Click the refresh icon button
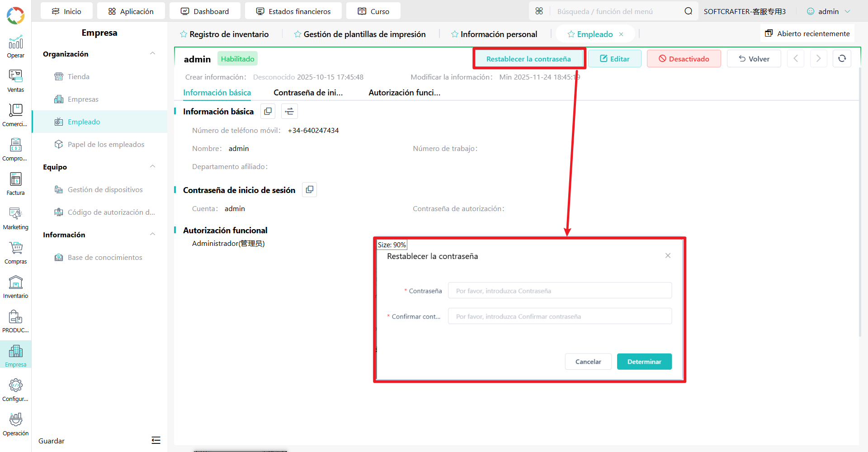The height and width of the screenshot is (452, 868). click(x=842, y=59)
